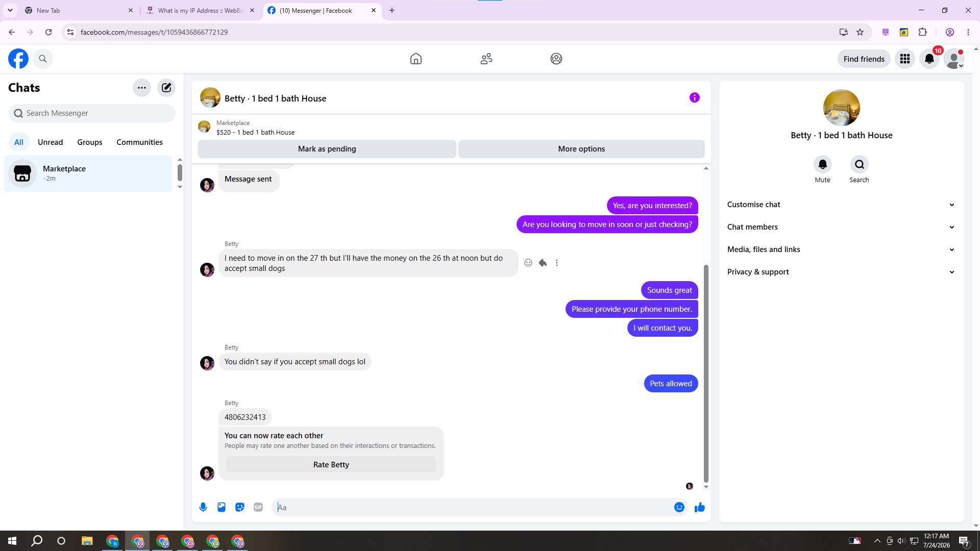Open Betty's listing thumbnail in right panel
980x551 pixels.
(x=842, y=108)
